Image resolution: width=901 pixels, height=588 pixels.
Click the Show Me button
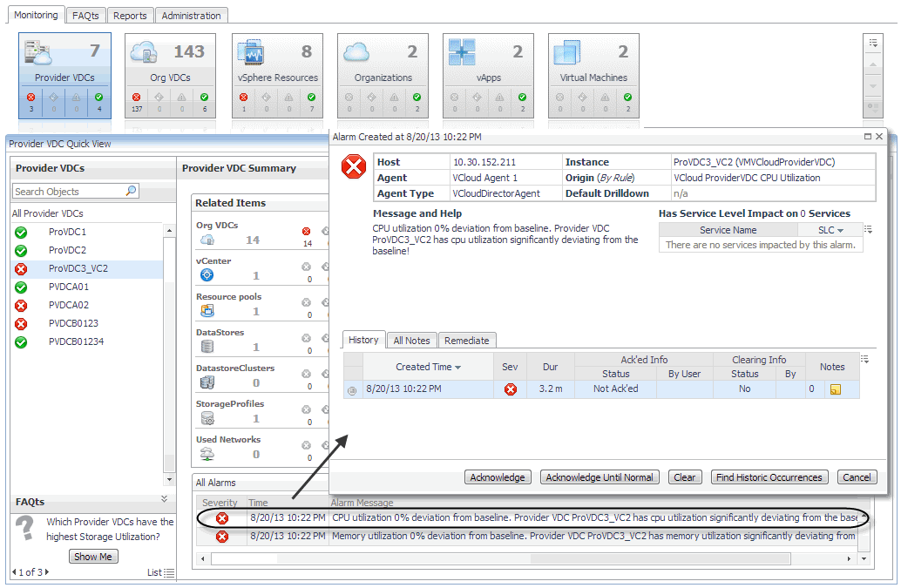click(93, 557)
